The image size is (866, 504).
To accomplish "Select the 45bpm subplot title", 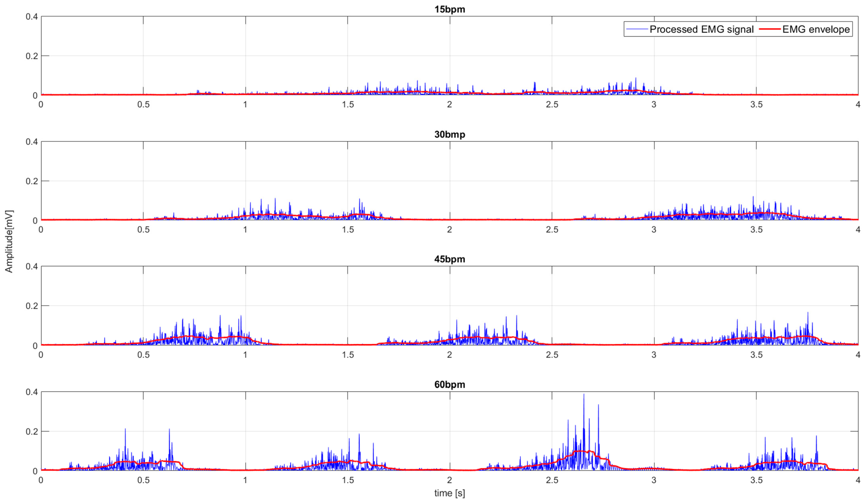I will [x=449, y=259].
